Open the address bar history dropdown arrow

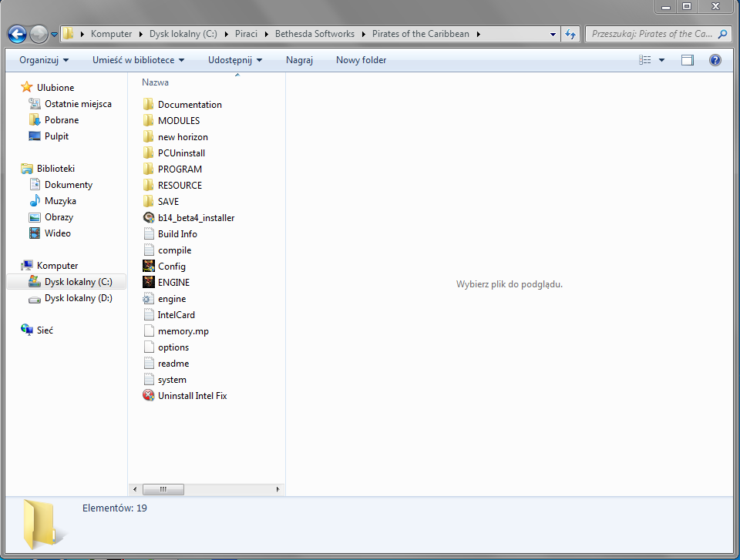click(x=553, y=34)
